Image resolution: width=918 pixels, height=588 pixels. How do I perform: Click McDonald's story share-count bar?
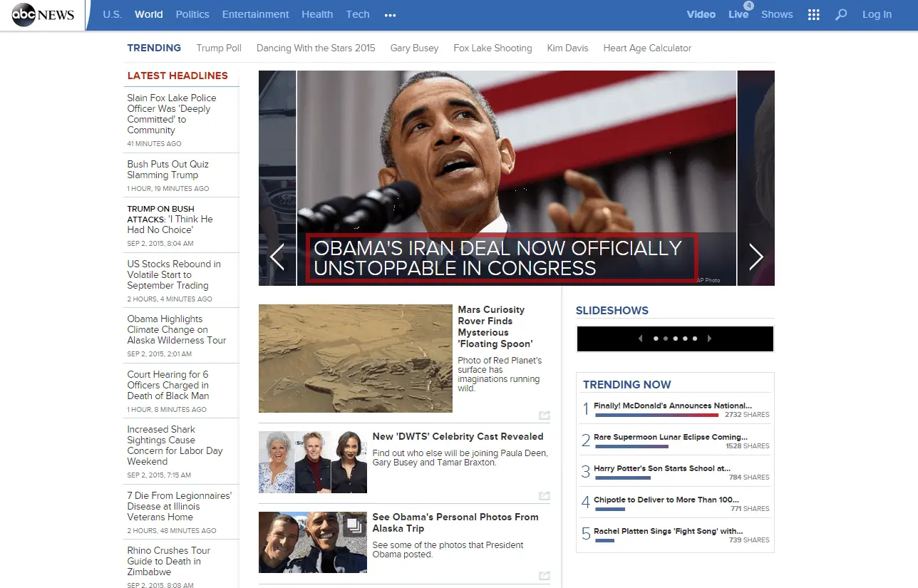pyautogui.click(x=657, y=415)
